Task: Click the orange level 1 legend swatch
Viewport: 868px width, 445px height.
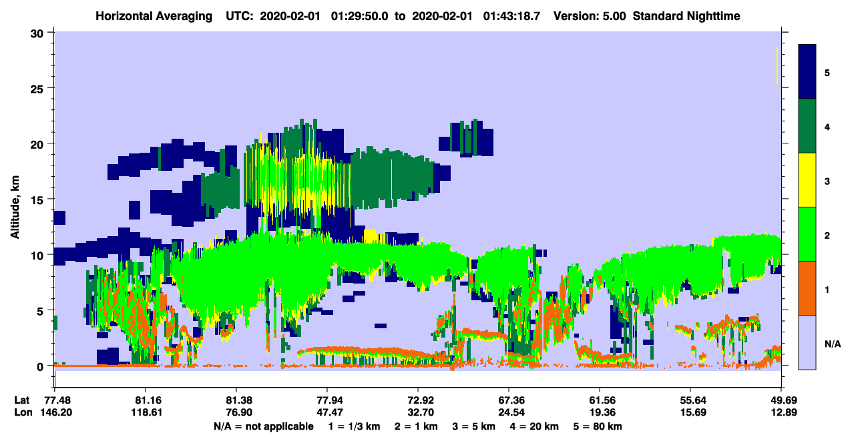Action: tap(807, 288)
